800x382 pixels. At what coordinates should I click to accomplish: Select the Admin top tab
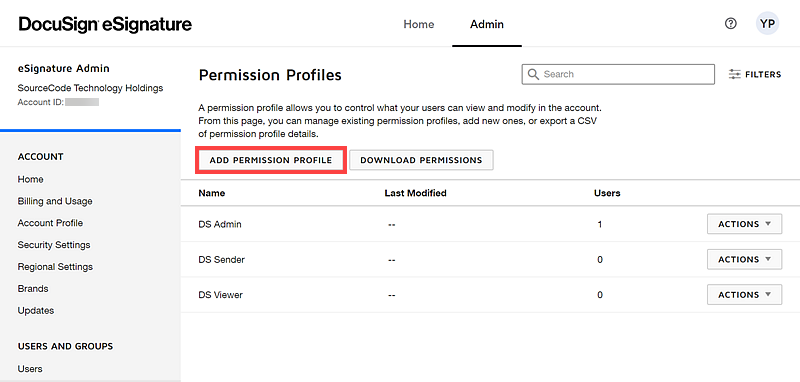[487, 24]
